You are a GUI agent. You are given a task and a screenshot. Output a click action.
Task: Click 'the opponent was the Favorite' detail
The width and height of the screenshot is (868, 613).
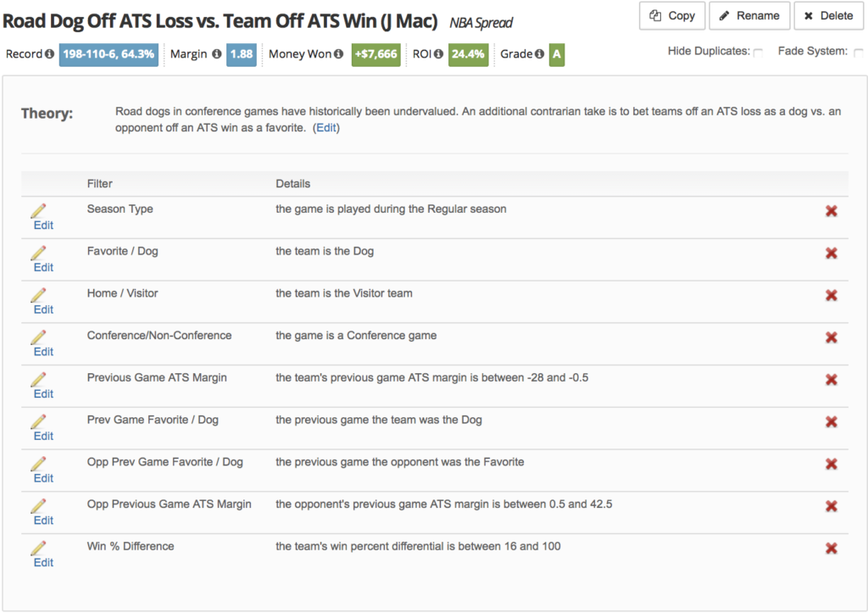(x=400, y=461)
